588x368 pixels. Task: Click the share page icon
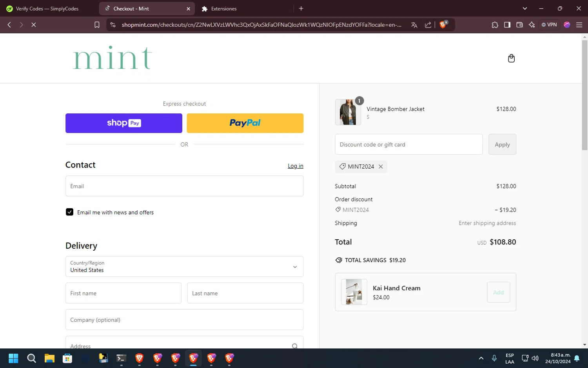click(x=428, y=25)
